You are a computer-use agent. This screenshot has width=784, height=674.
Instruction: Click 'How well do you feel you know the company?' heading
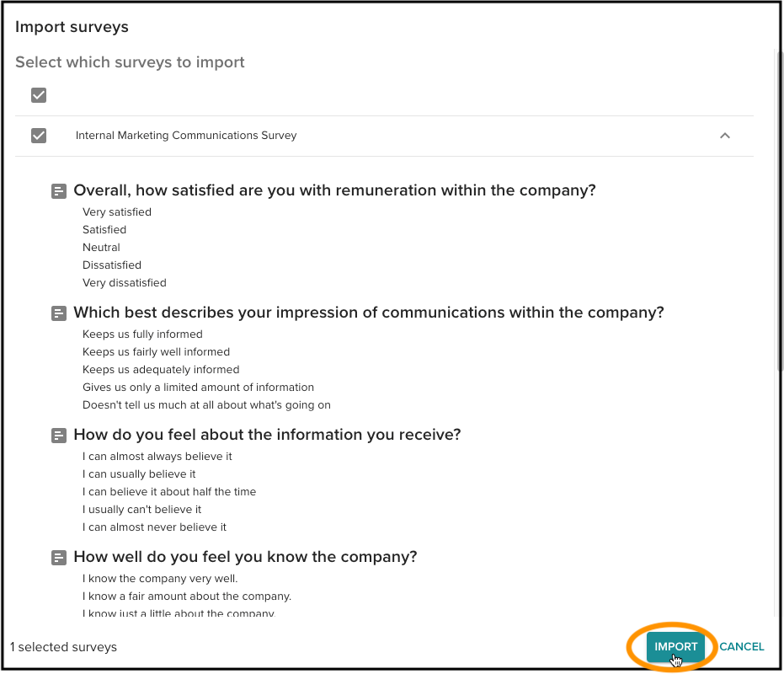click(x=245, y=557)
